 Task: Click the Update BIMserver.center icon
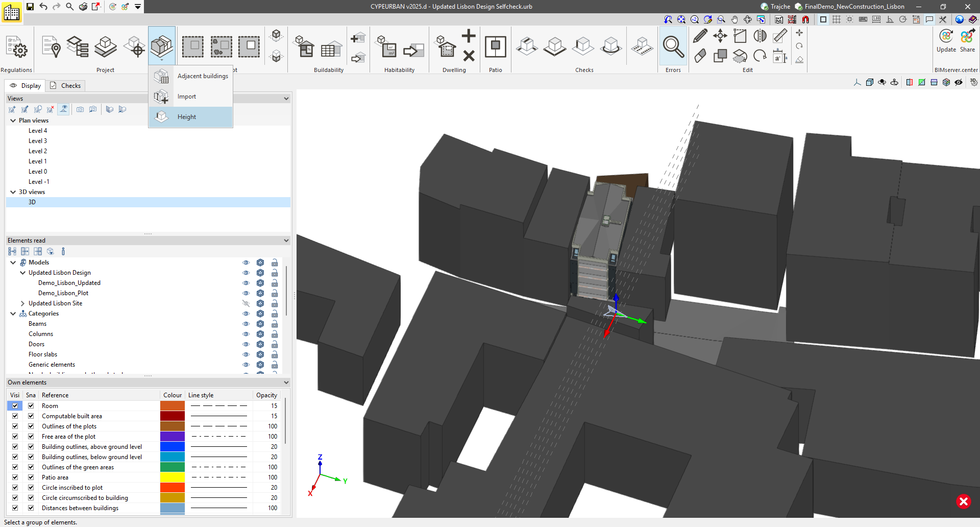coord(946,37)
